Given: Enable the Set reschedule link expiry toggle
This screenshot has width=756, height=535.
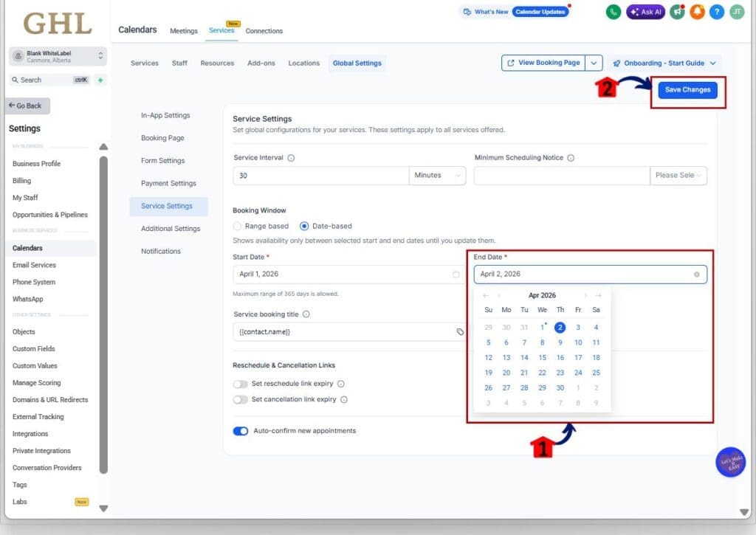Looking at the screenshot, I should (x=240, y=384).
